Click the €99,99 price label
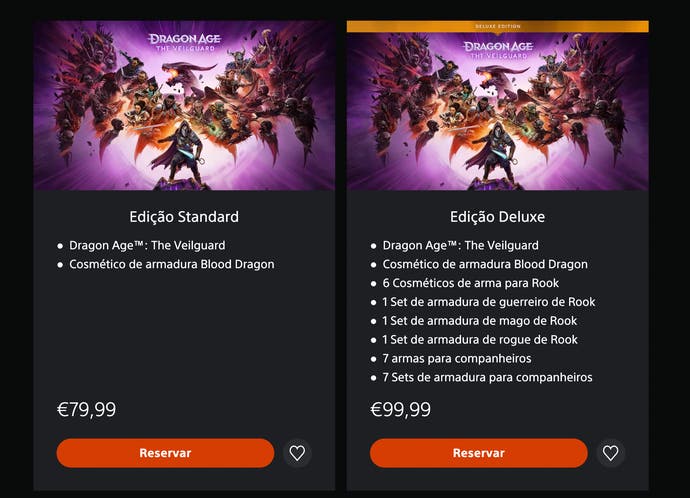This screenshot has width=690, height=498. click(400, 410)
